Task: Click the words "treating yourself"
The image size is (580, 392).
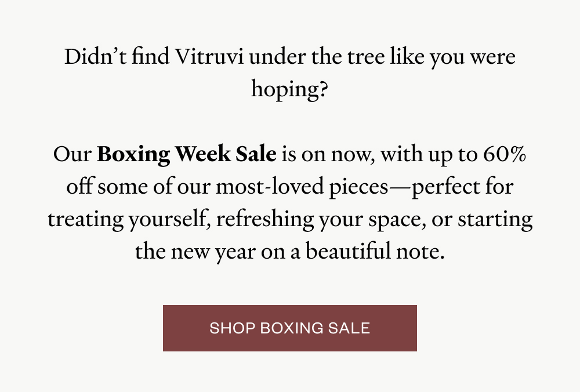Action: pyautogui.click(x=122, y=220)
